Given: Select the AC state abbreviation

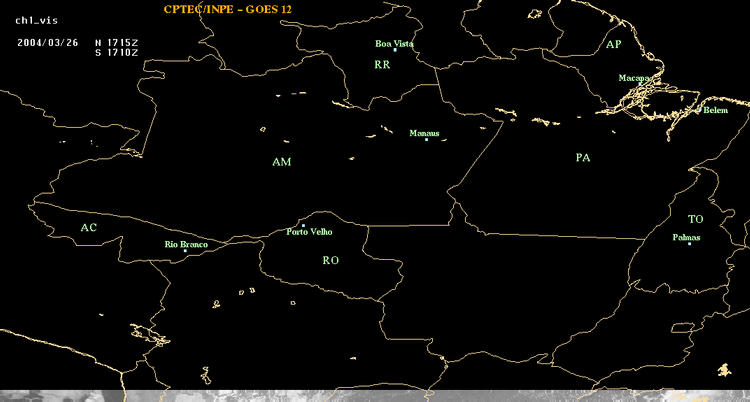Looking at the screenshot, I should [x=88, y=228].
